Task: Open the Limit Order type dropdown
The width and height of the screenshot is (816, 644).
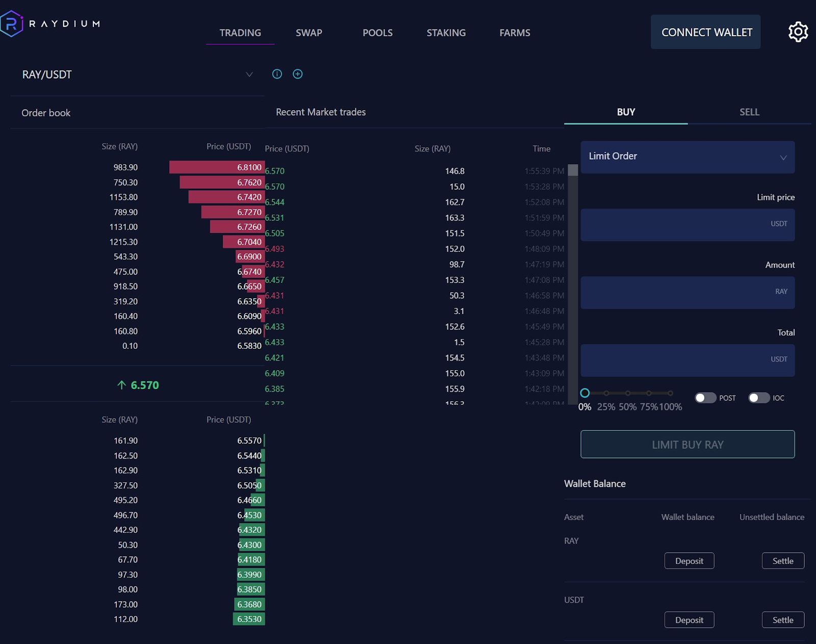Action: pos(687,157)
